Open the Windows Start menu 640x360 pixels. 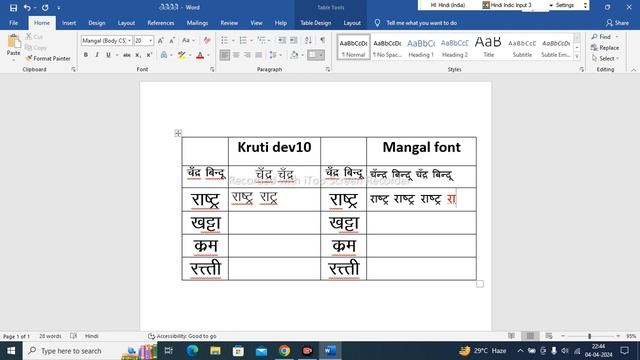[11, 351]
